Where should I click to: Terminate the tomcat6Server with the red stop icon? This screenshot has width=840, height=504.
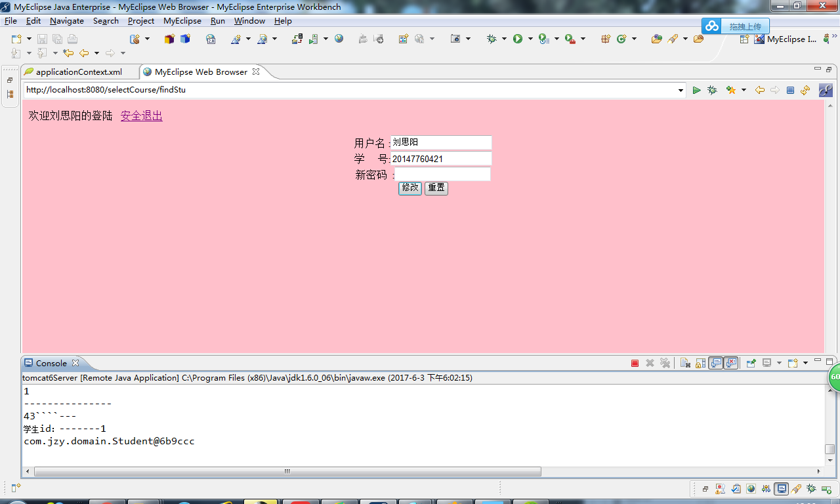coord(635,362)
